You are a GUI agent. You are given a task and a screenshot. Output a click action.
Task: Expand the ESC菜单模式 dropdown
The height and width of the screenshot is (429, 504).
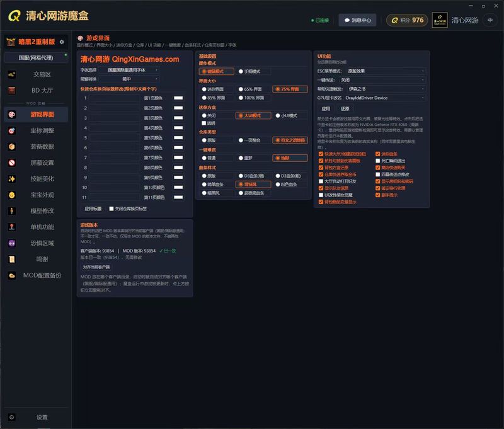[385, 71]
